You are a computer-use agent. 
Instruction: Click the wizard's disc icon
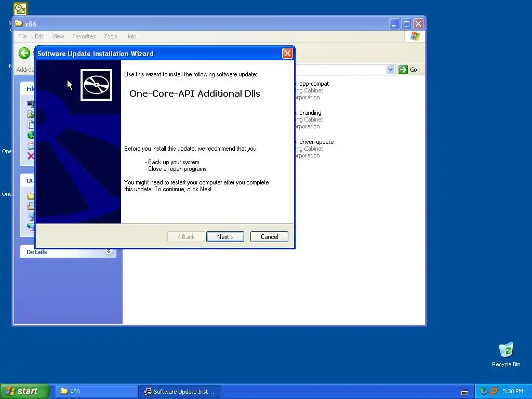96,85
